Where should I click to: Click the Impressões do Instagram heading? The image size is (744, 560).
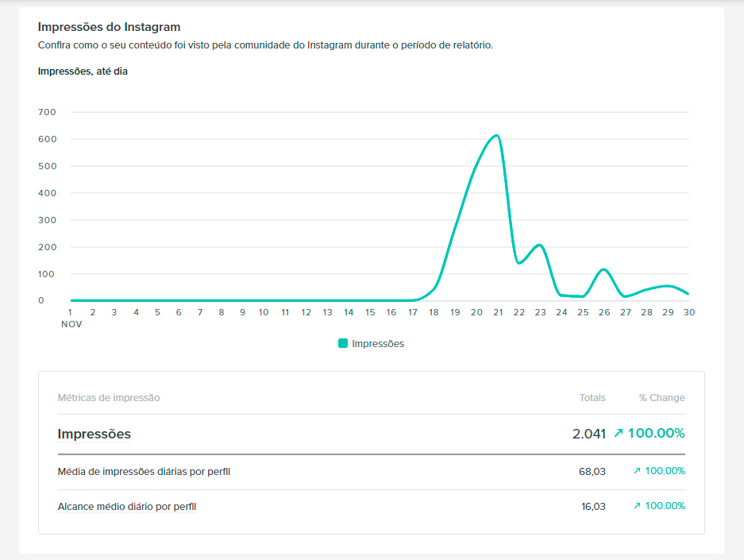(x=109, y=27)
